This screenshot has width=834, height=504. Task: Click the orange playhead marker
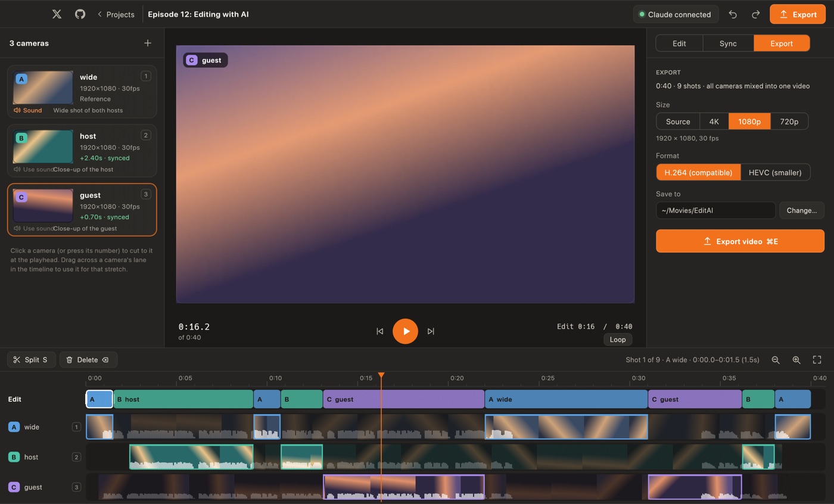tap(381, 375)
